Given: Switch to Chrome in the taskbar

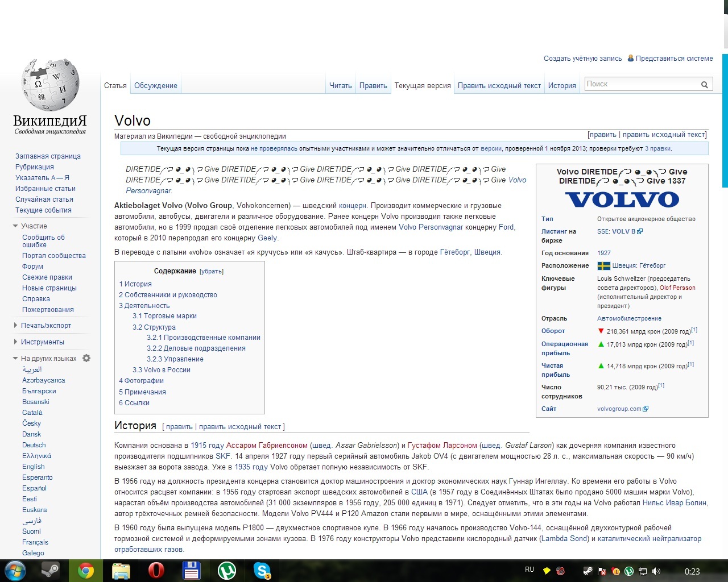Looking at the screenshot, I should [86, 570].
